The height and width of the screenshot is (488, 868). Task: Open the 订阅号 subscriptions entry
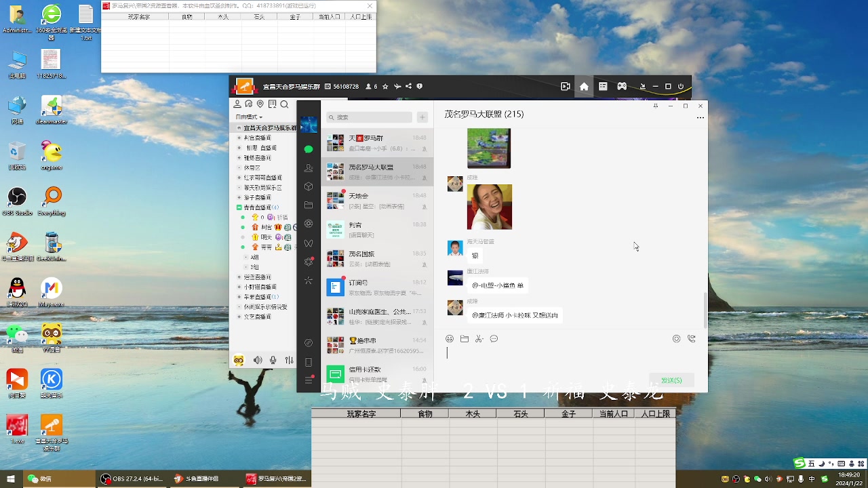377,287
